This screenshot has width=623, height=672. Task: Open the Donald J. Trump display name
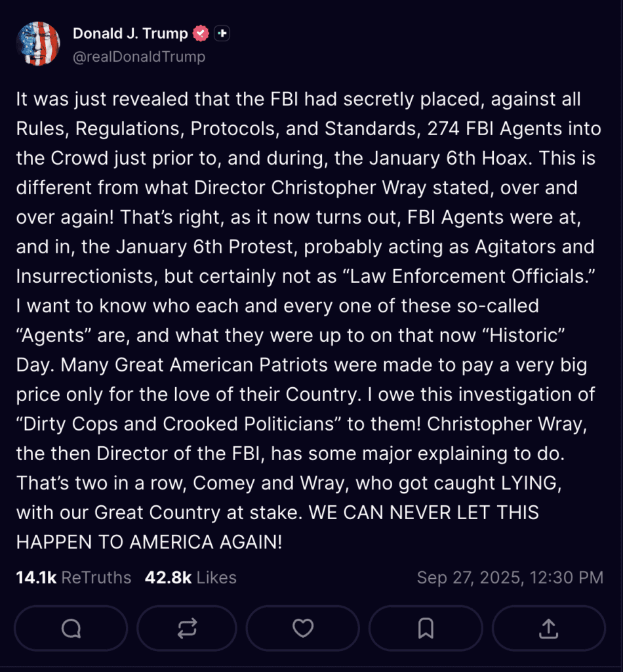tap(130, 33)
